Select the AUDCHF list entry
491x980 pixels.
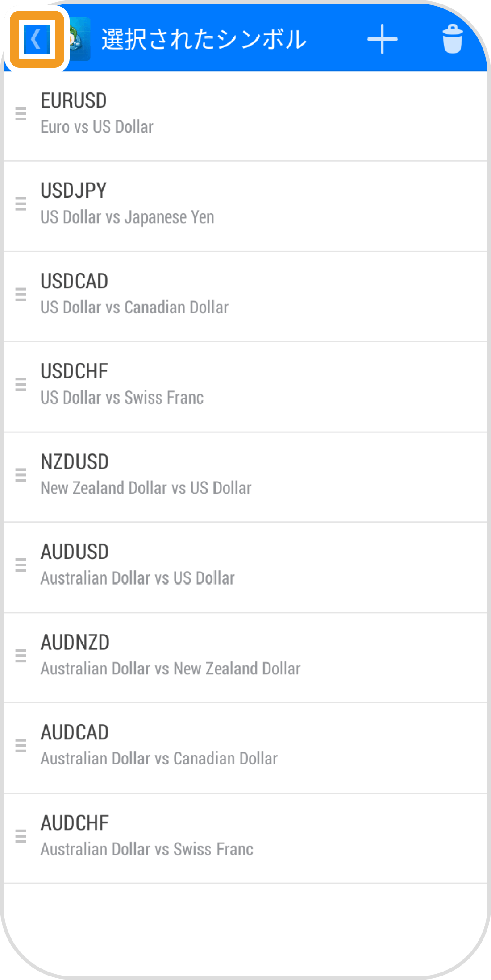pos(245,836)
